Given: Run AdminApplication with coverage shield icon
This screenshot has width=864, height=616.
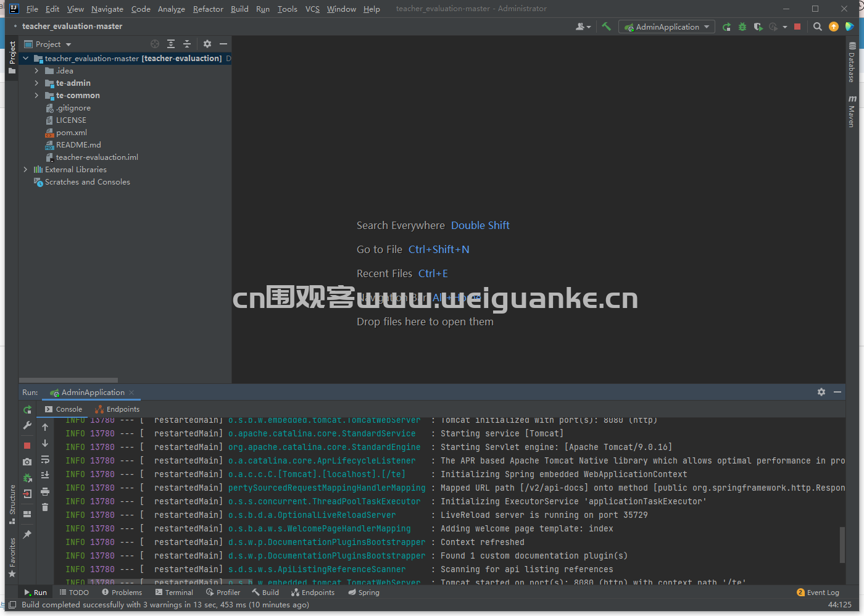Looking at the screenshot, I should coord(758,27).
